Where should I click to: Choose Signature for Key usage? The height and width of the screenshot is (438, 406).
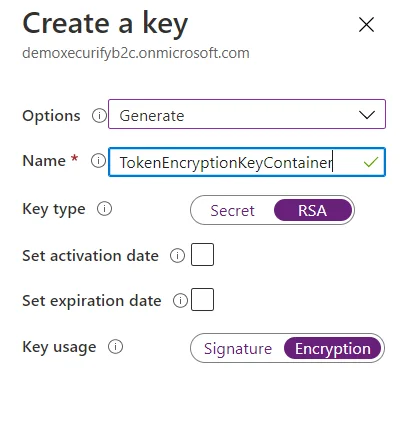click(x=238, y=349)
